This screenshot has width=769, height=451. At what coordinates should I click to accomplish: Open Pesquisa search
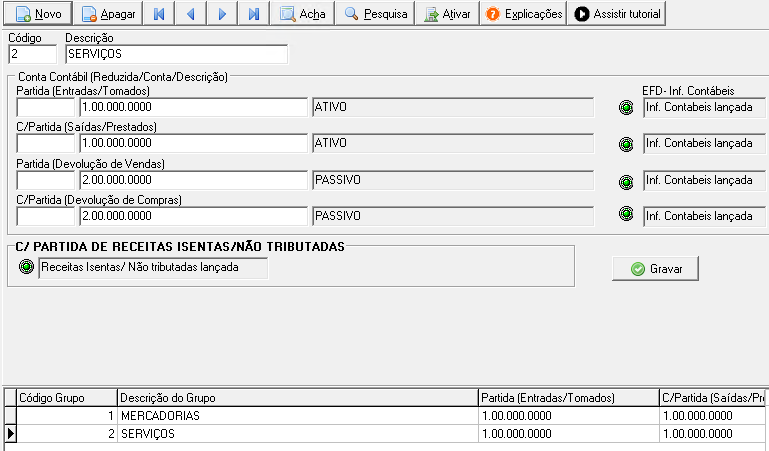tap(375, 14)
